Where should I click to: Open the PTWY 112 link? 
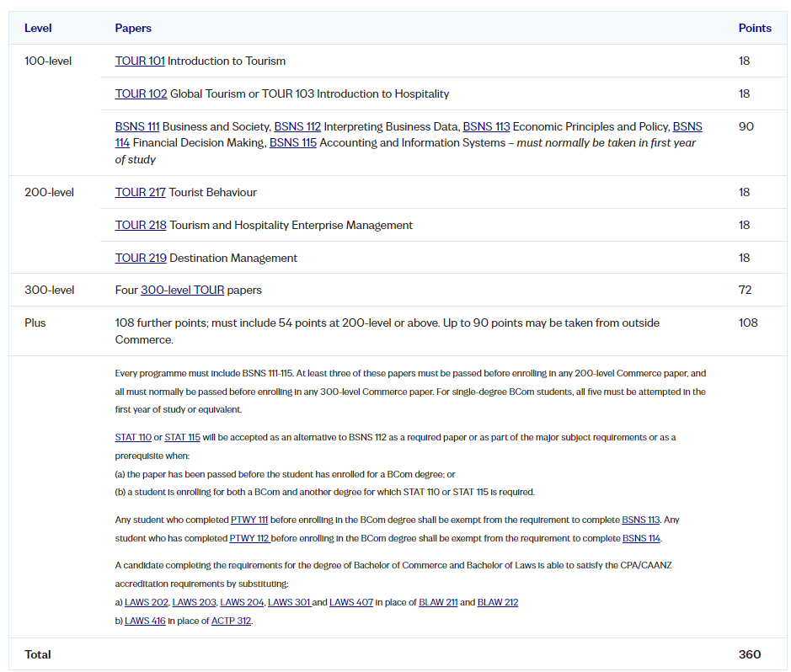click(249, 538)
